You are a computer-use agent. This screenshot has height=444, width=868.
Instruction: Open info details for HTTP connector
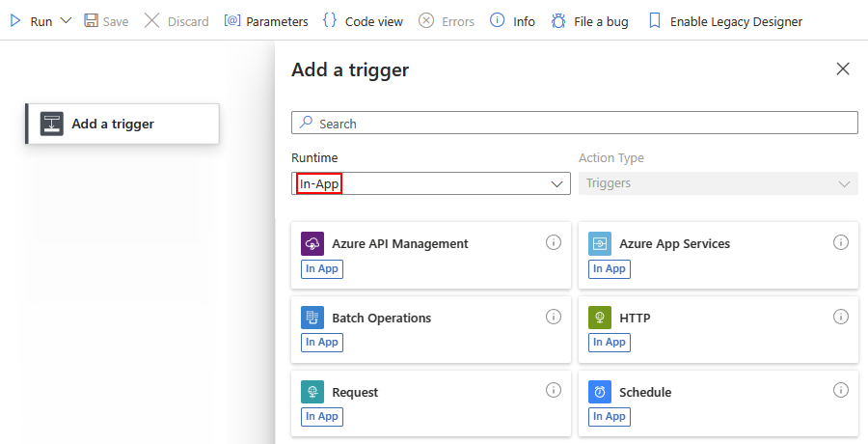[x=841, y=317]
